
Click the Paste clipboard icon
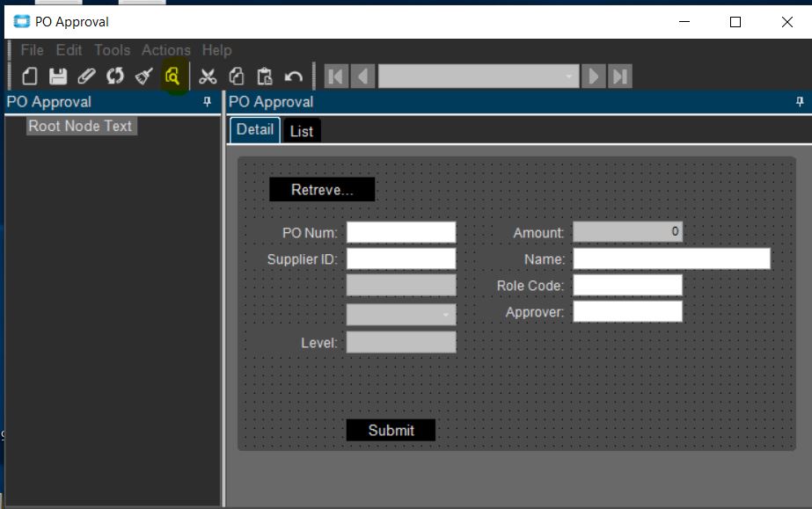[x=265, y=76]
